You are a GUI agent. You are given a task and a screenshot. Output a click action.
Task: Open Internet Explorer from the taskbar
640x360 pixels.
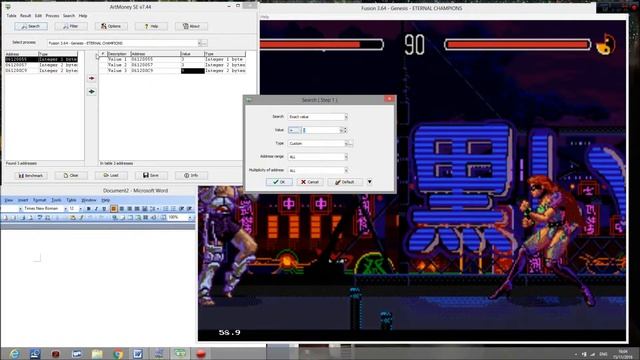click(x=14, y=353)
